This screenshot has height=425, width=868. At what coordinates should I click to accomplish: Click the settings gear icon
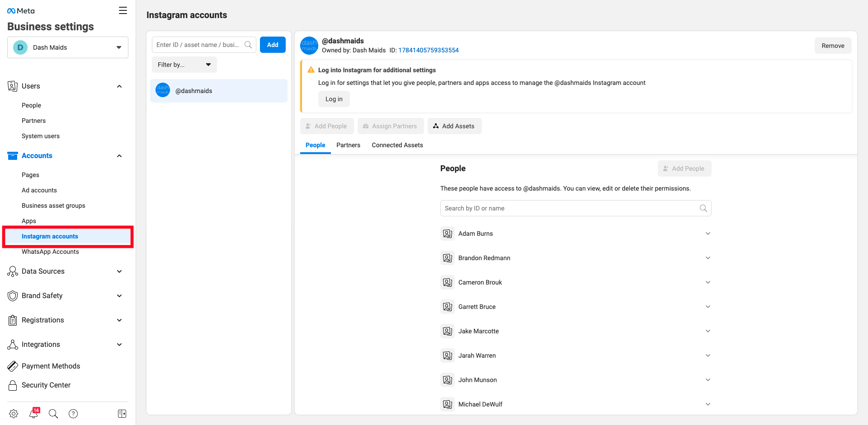click(x=14, y=414)
